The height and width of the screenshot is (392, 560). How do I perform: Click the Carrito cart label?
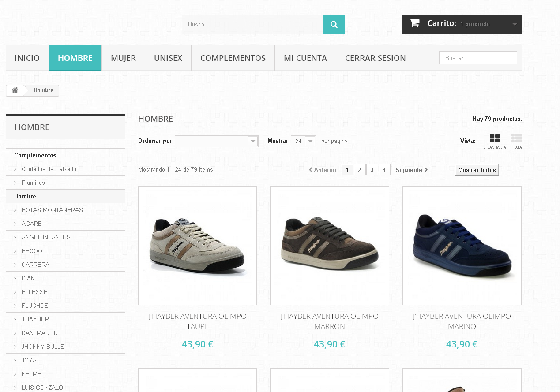click(x=442, y=23)
